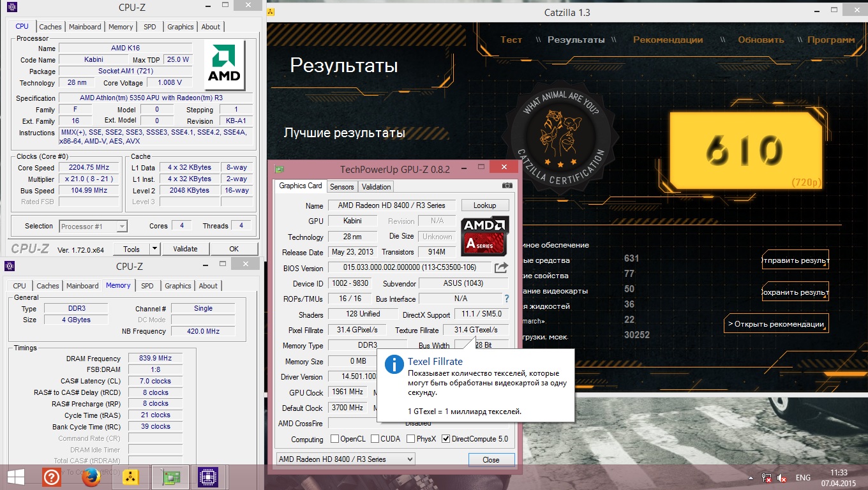Select the Graphics Card tab in GPU-Z
The width and height of the screenshot is (868, 490).
point(301,186)
